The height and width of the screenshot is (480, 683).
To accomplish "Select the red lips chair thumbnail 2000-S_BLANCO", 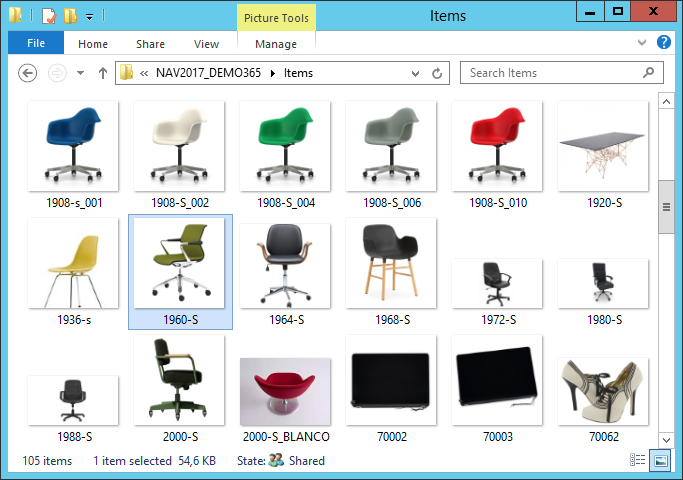I will point(285,392).
